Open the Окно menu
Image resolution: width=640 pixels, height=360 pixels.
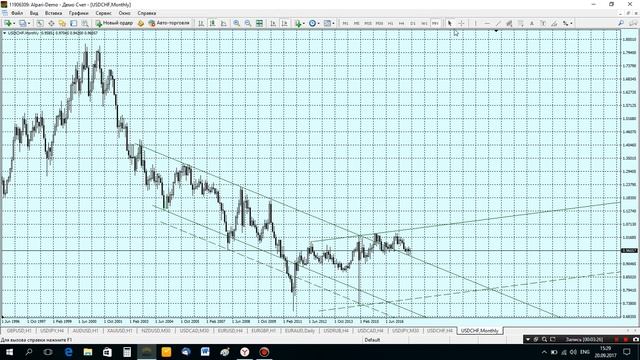[124, 13]
